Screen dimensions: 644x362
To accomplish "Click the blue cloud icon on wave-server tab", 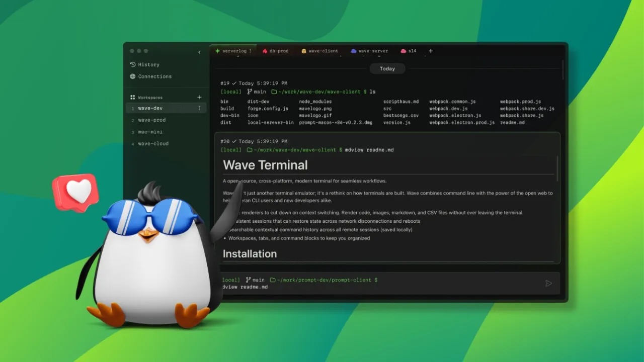I will click(354, 51).
